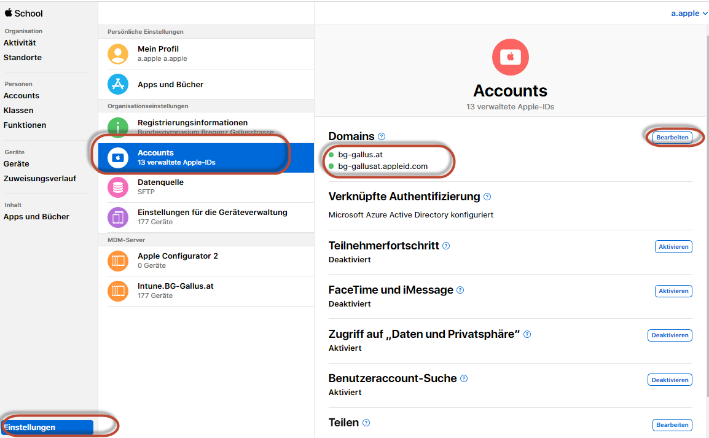Click the Benutzeraccount-Suche heading
This screenshot has width=709, height=438.
392,378
